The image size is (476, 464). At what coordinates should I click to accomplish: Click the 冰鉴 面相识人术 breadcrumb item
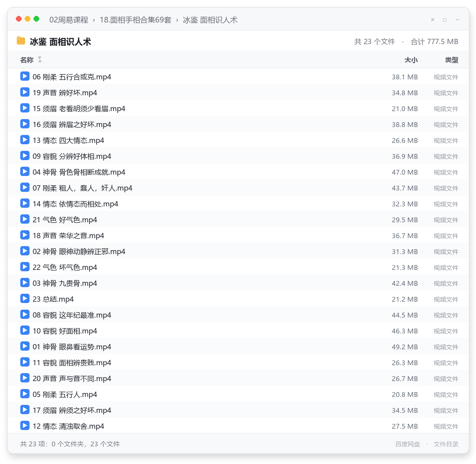click(210, 20)
